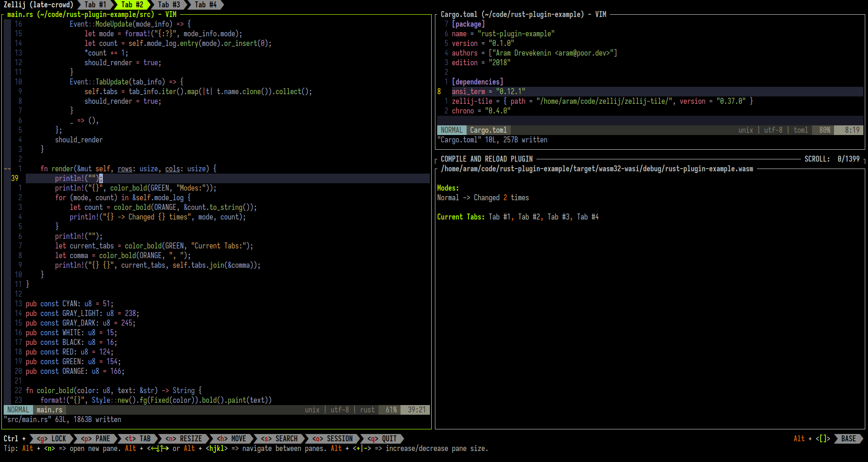
Task: Click the rust filetype in statusline
Action: point(367,410)
